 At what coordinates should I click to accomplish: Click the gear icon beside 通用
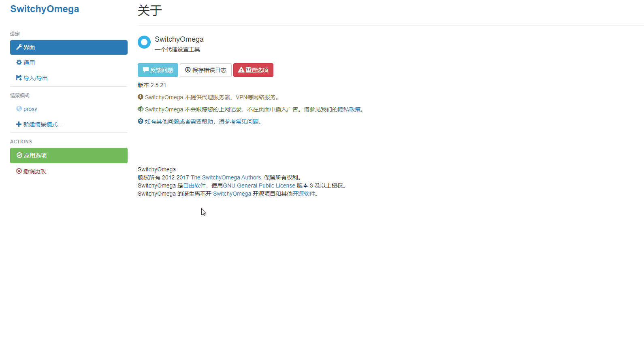(x=19, y=62)
